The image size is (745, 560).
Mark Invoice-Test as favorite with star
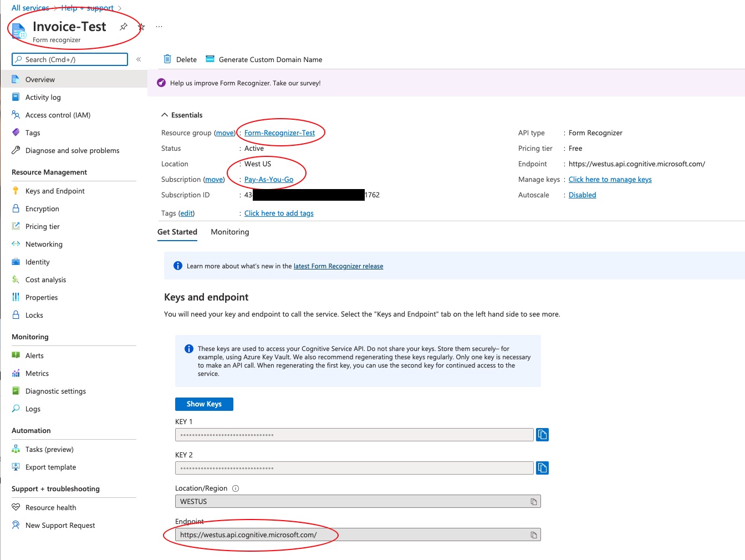pyautogui.click(x=141, y=27)
